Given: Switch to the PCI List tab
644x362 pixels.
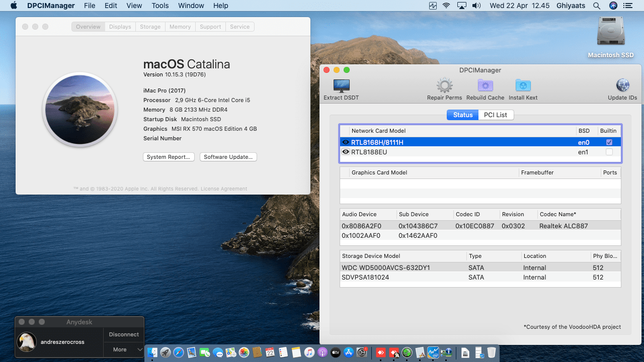Looking at the screenshot, I should pyautogui.click(x=495, y=115).
